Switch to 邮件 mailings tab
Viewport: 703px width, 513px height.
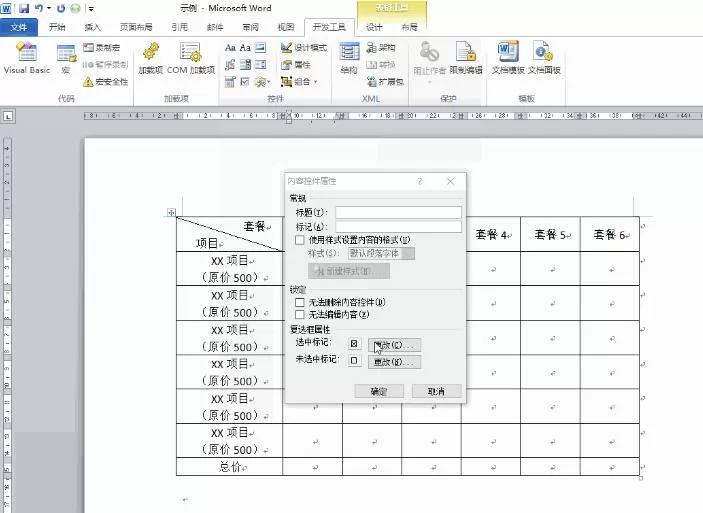[215, 27]
